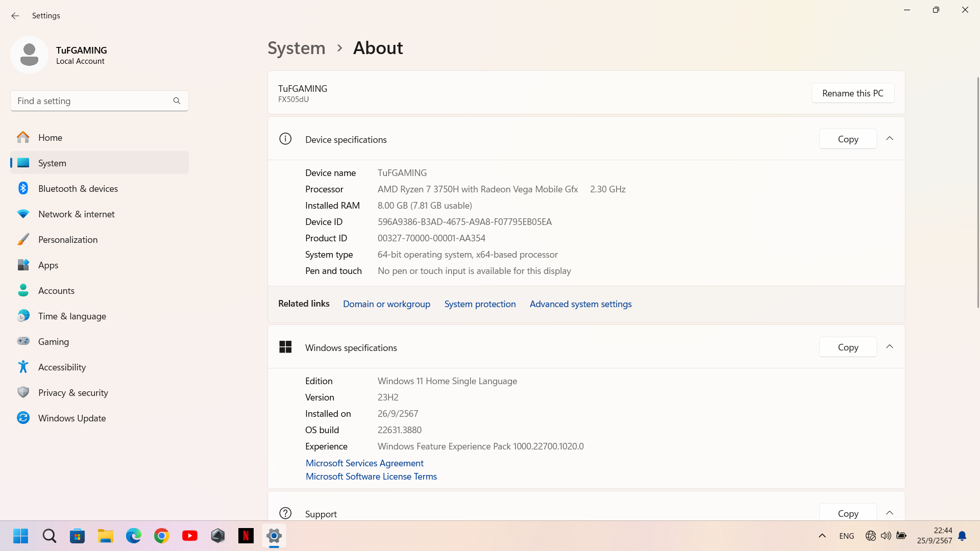This screenshot has width=980, height=551.
Task: Open Domain or workgroup link
Action: [x=386, y=304]
